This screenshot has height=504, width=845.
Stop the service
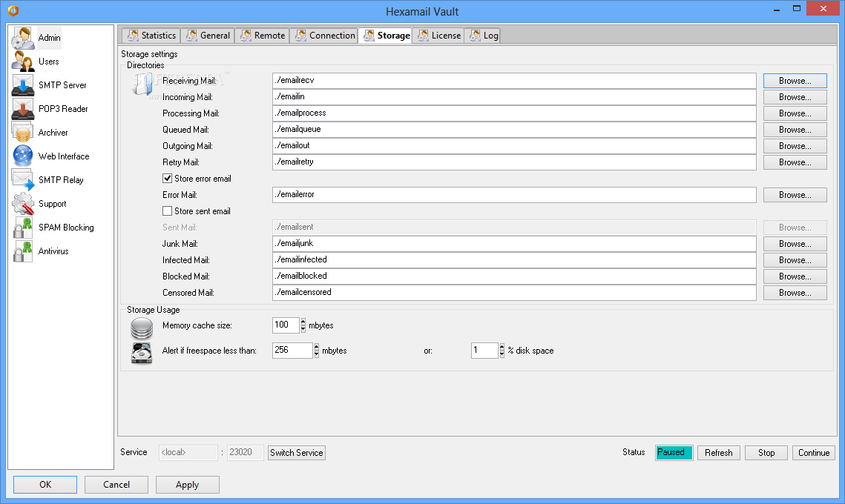[x=766, y=453]
